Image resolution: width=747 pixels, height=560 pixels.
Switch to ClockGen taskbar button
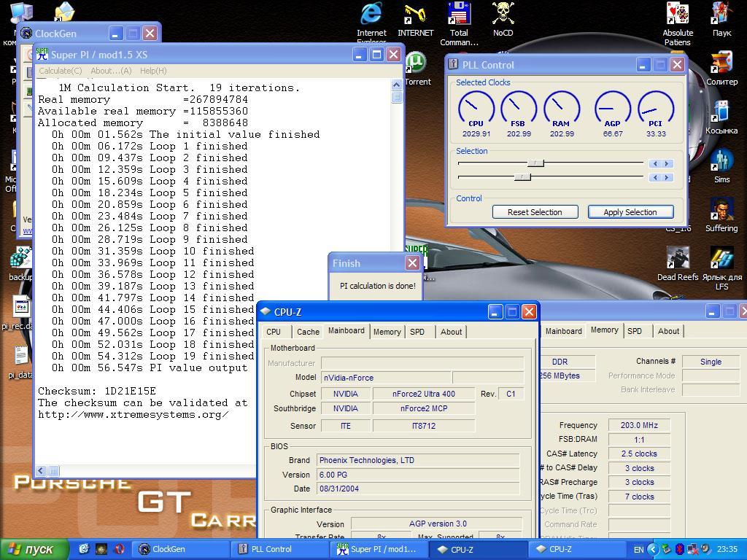coord(180,549)
